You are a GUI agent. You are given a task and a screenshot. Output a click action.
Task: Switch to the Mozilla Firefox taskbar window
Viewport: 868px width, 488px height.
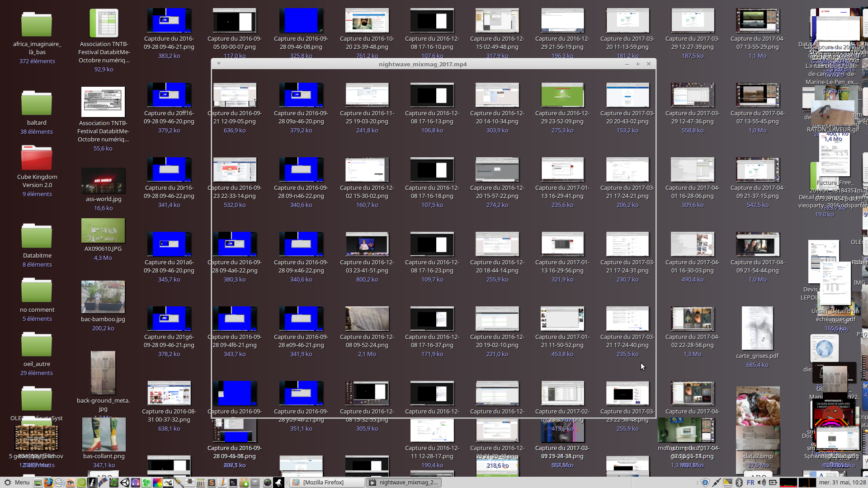coord(326,483)
